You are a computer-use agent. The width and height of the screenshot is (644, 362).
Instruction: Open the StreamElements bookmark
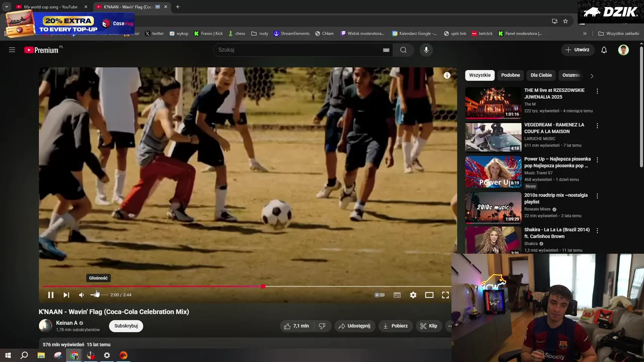292,34
